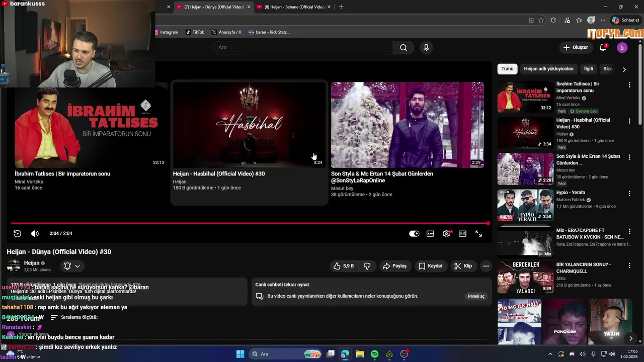The width and height of the screenshot is (644, 362).
Task: Open the browser three-dot settings menu
Action: click(603, 20)
